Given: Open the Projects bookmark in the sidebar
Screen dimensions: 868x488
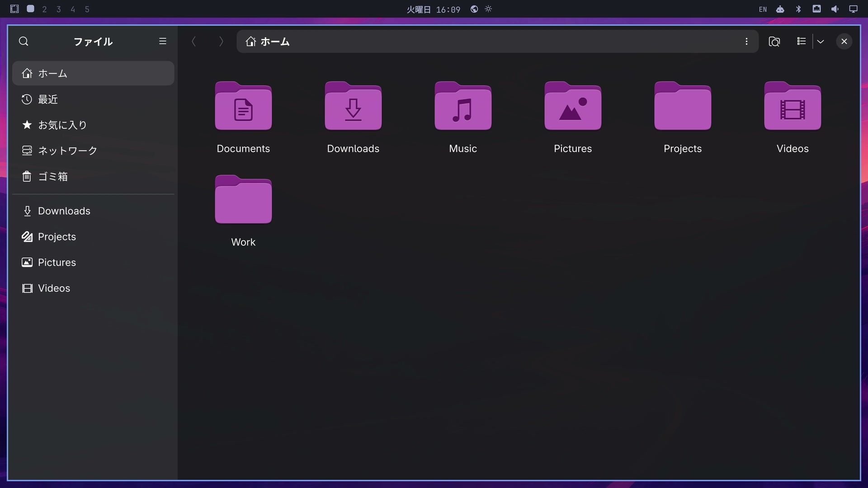Looking at the screenshot, I should point(93,237).
